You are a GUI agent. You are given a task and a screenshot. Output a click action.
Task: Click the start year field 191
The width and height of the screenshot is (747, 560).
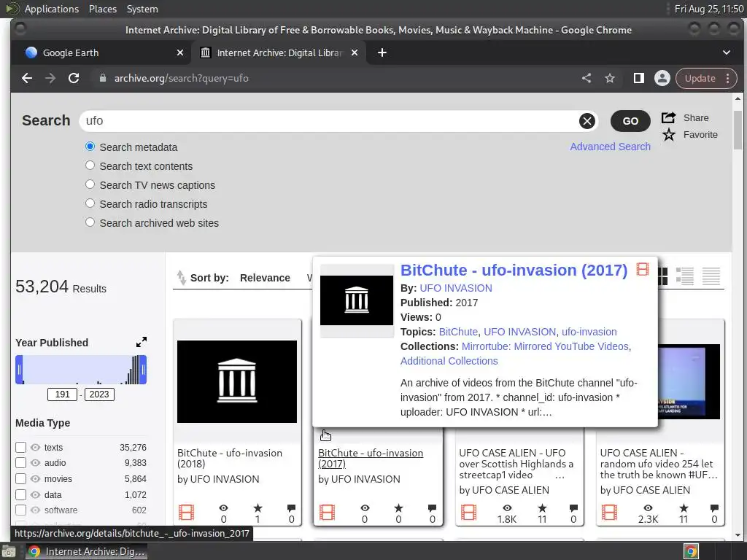(x=63, y=394)
